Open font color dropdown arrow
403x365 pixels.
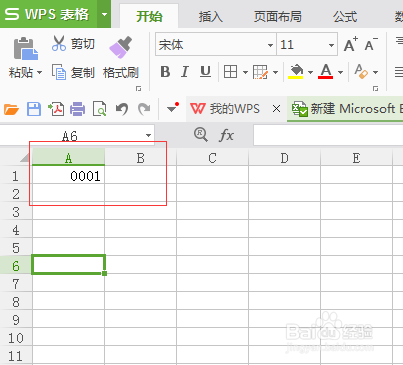[x=340, y=72]
